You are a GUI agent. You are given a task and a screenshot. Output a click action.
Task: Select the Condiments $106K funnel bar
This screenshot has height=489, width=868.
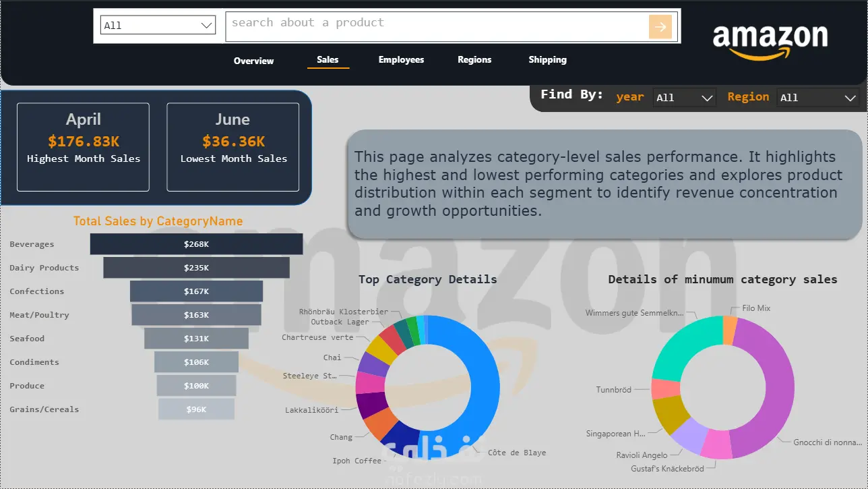coord(196,362)
